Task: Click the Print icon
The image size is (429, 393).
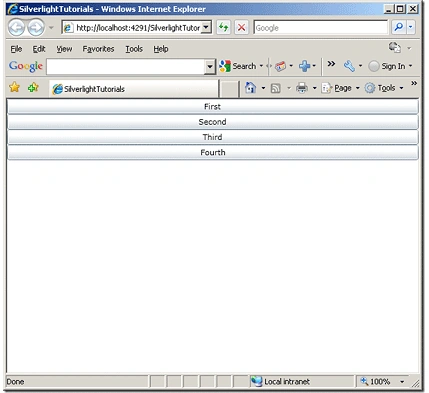Action: (302, 88)
